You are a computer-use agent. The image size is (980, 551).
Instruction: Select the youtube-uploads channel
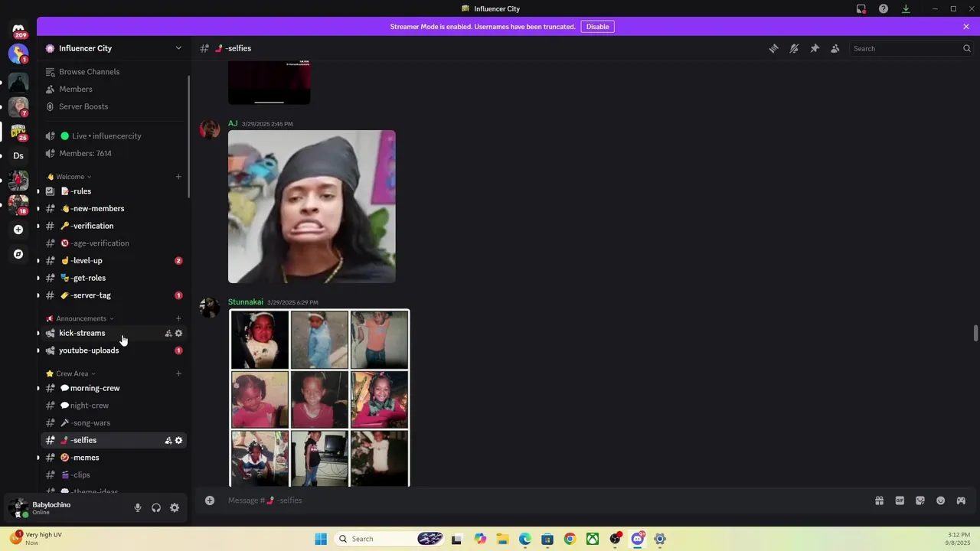coord(113,350)
